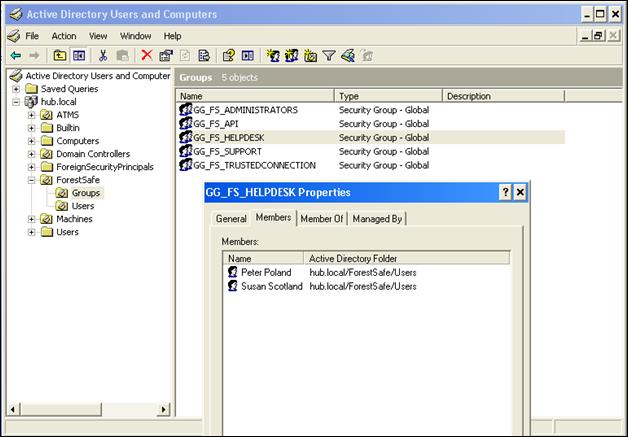
Task: Collapse the hub.local domain node
Action: click(16, 102)
